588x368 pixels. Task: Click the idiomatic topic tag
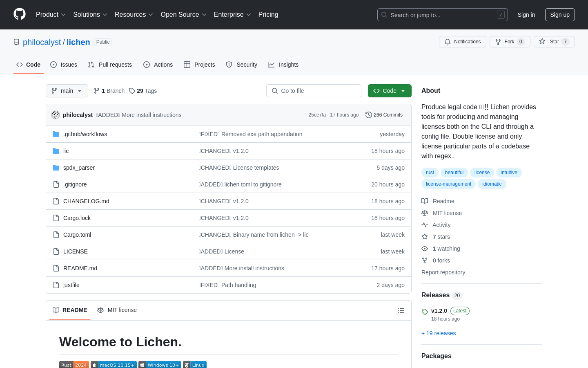(492, 184)
